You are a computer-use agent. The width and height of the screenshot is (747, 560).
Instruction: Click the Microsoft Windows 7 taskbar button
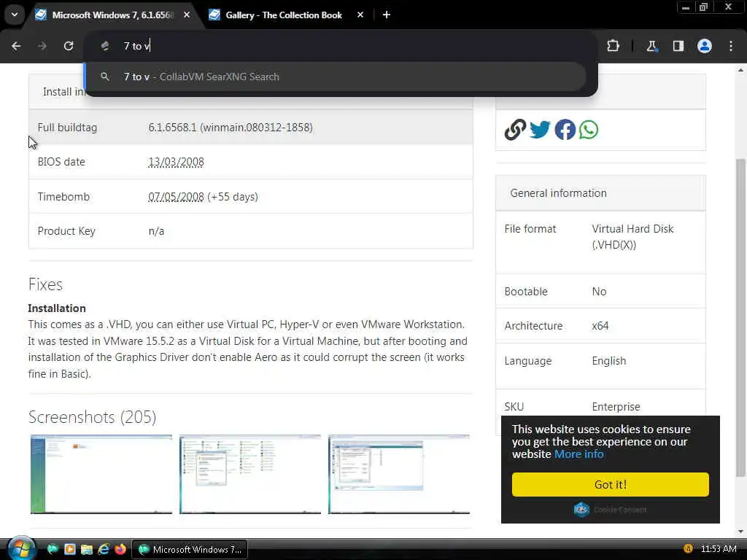[x=190, y=550]
